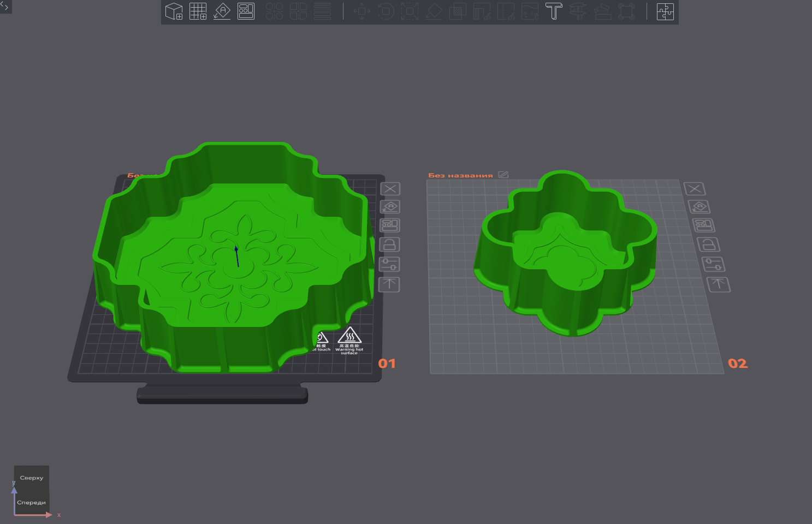This screenshot has height=524, width=812.
Task: Click the toolbar icon right of Measure
Action: pos(602,11)
